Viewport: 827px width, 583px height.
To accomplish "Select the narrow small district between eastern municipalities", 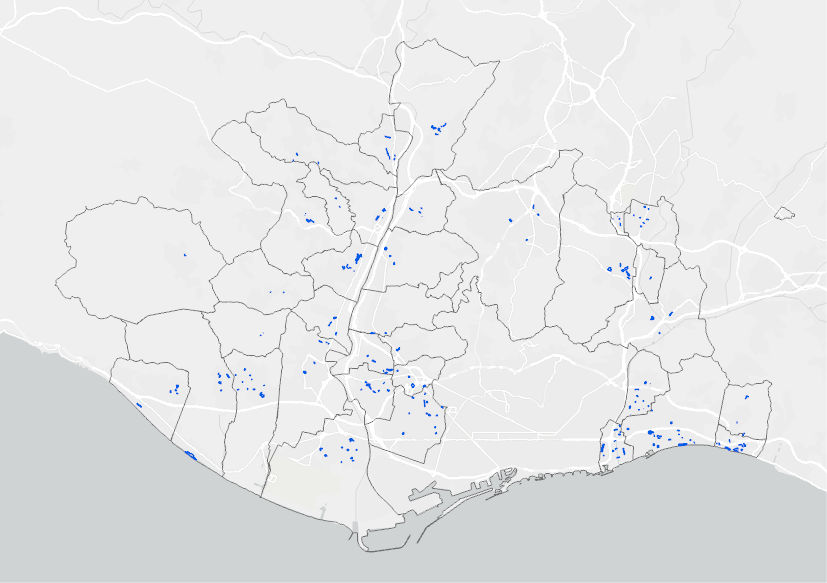I will click(x=649, y=274).
